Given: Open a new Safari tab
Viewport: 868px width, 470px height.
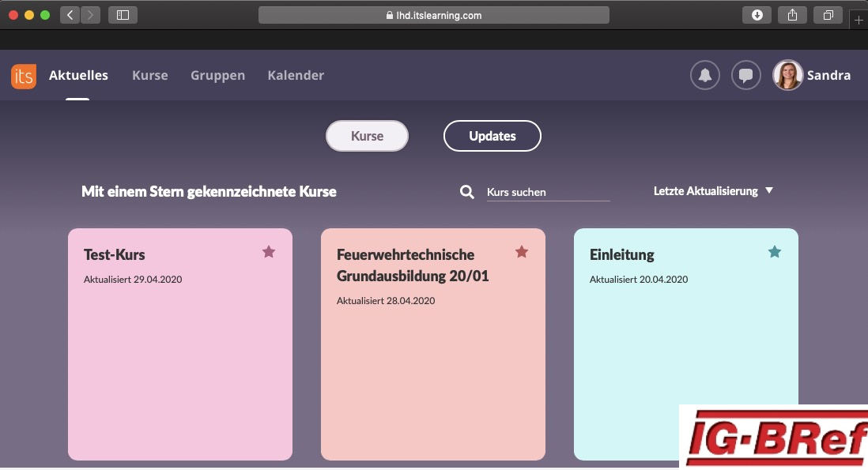Looking at the screenshot, I should pos(859,20).
